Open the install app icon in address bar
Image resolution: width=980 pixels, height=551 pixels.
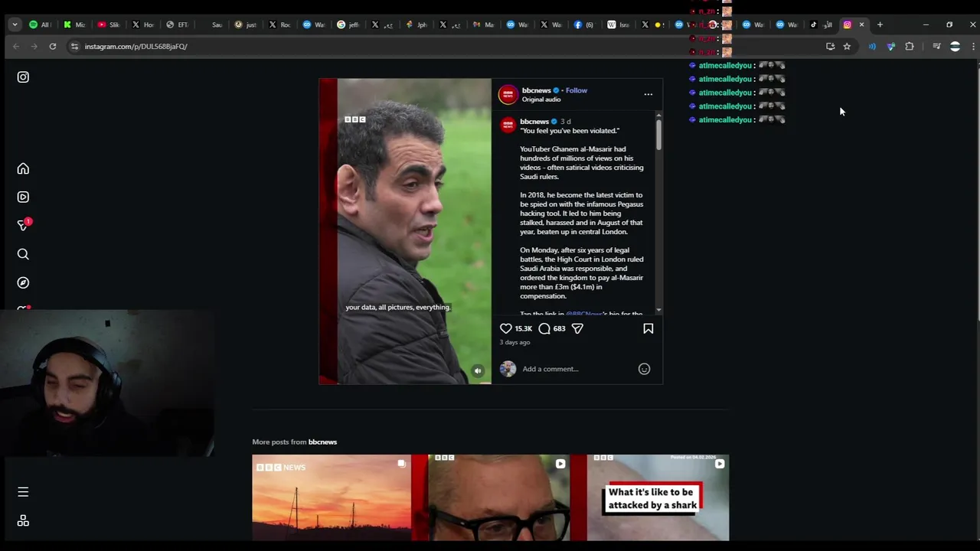tap(830, 47)
